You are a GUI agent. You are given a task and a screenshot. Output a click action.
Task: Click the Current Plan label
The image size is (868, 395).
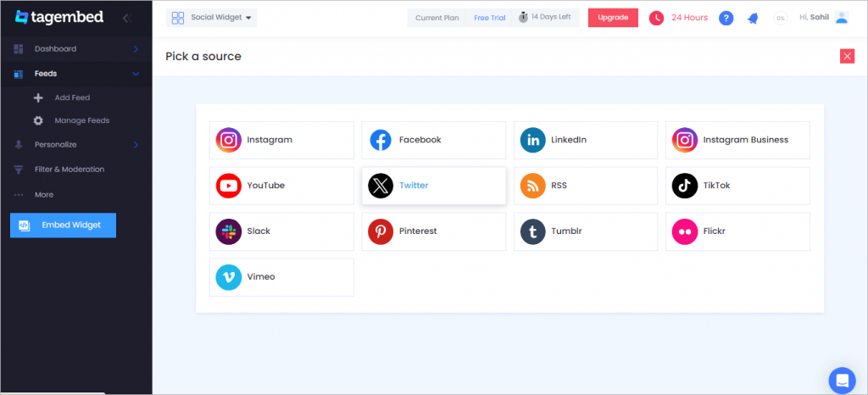pyautogui.click(x=437, y=18)
